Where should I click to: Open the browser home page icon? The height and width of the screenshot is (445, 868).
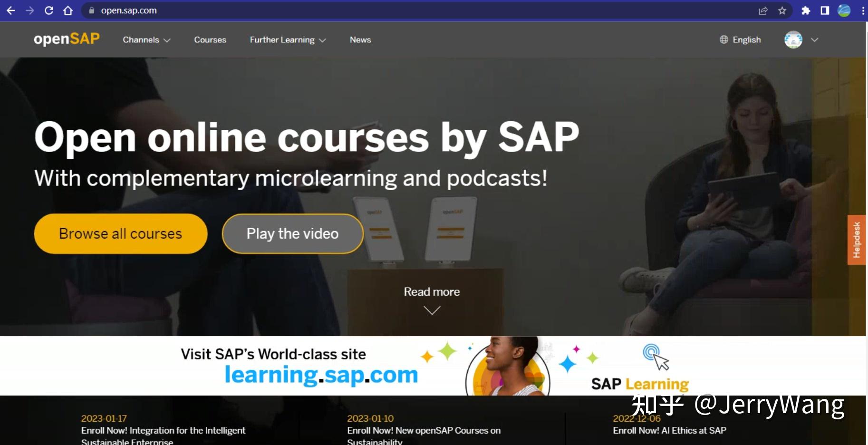click(x=68, y=10)
